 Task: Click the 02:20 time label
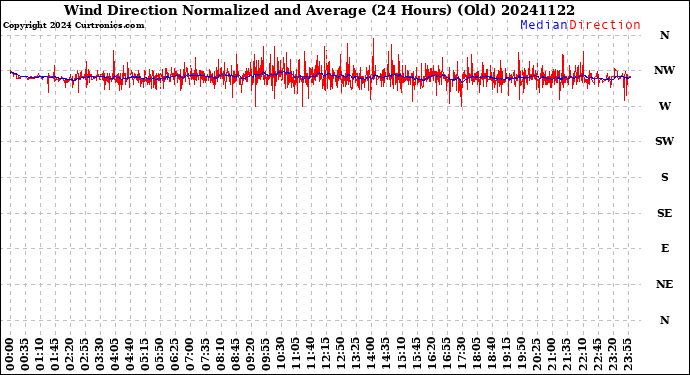pyautogui.click(x=70, y=355)
